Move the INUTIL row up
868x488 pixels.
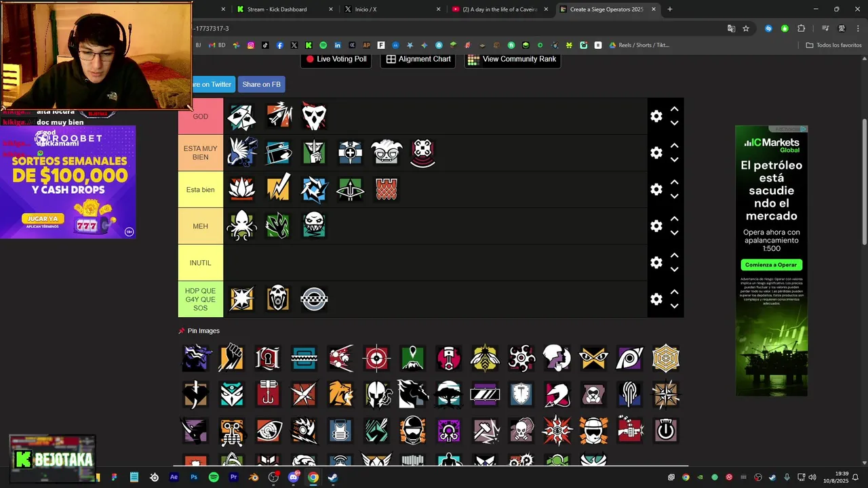(x=674, y=256)
